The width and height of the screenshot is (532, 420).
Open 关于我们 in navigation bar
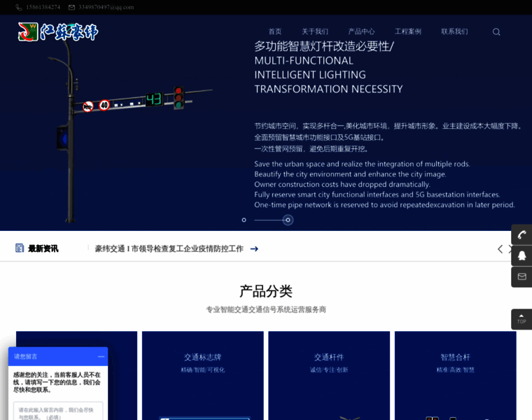315,31
